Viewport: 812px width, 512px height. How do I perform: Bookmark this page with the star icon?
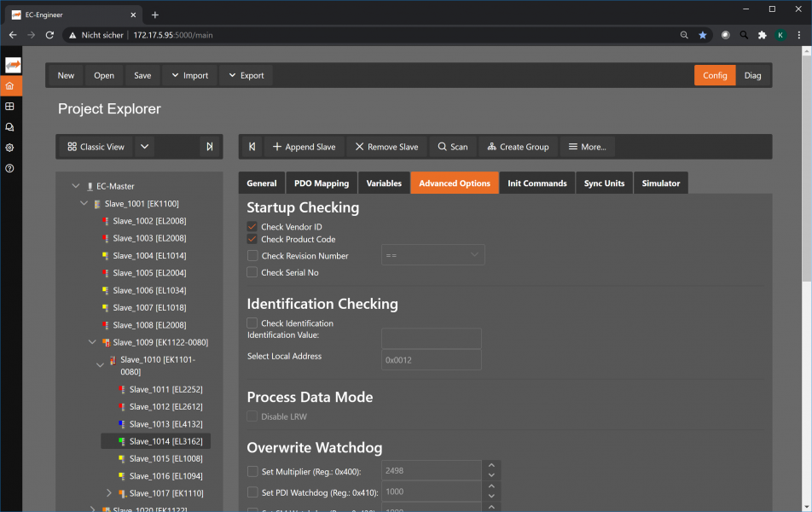703,35
